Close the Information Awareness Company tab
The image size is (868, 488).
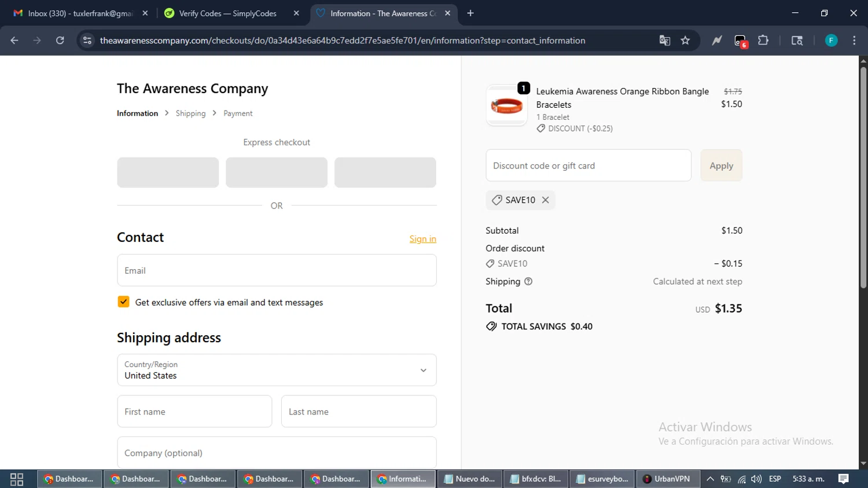point(447,13)
